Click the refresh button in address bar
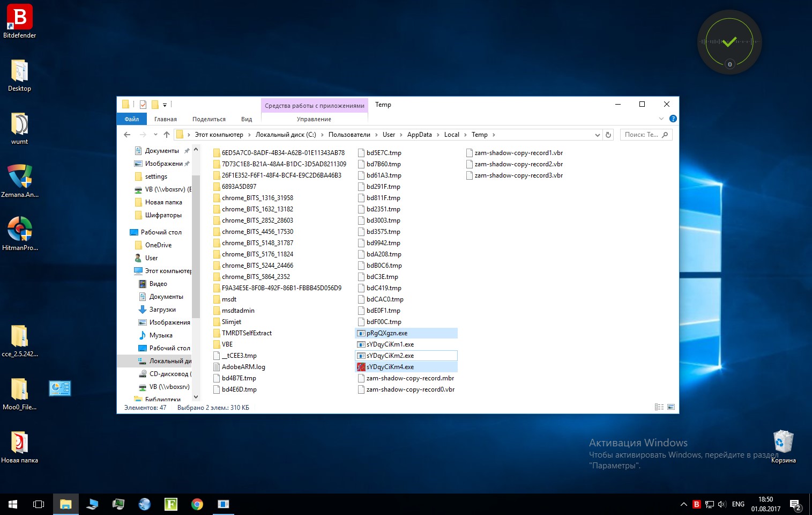 (608, 135)
